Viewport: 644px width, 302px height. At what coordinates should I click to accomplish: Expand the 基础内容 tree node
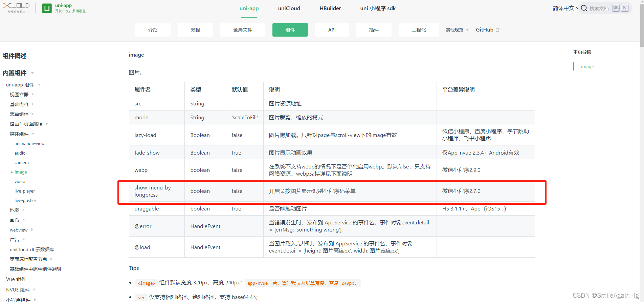(x=32, y=104)
